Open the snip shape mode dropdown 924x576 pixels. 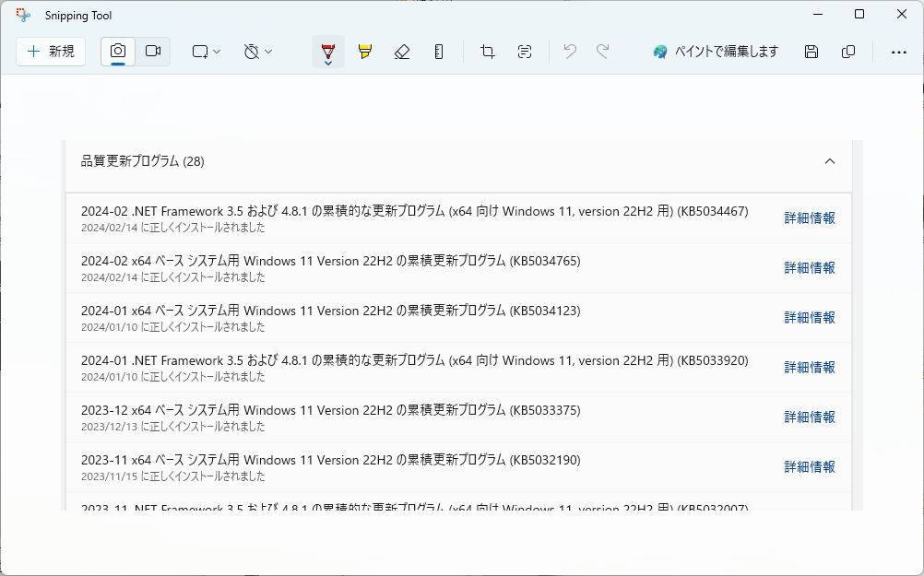pos(207,52)
